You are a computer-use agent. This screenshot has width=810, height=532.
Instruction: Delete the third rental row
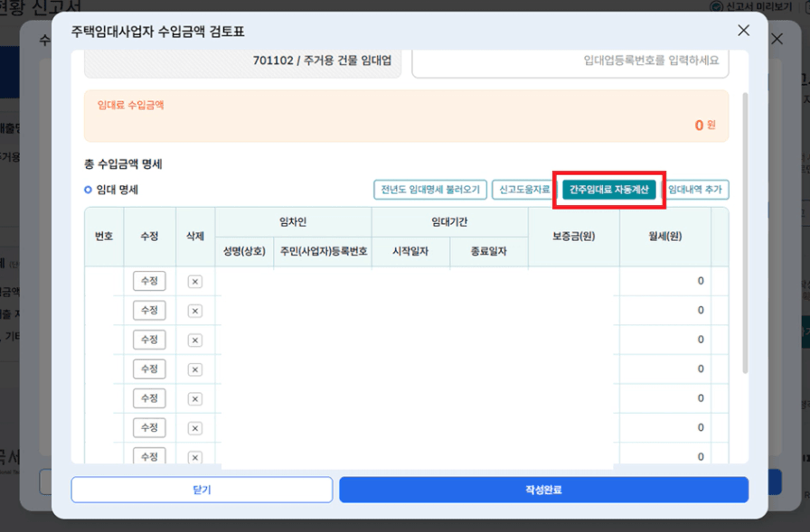(194, 341)
